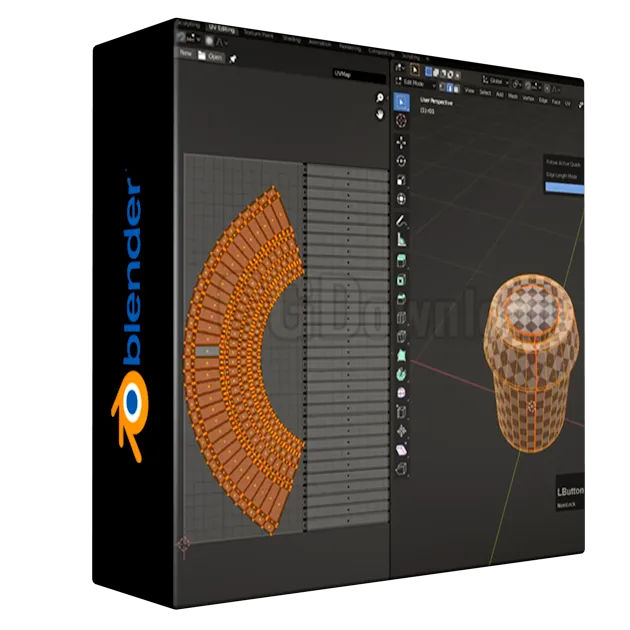Open the pivot point dropdown
Viewport: 630px width, 630px height.
[x=517, y=84]
